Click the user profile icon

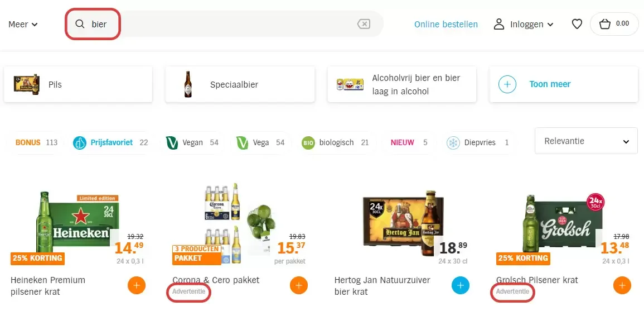pos(498,24)
